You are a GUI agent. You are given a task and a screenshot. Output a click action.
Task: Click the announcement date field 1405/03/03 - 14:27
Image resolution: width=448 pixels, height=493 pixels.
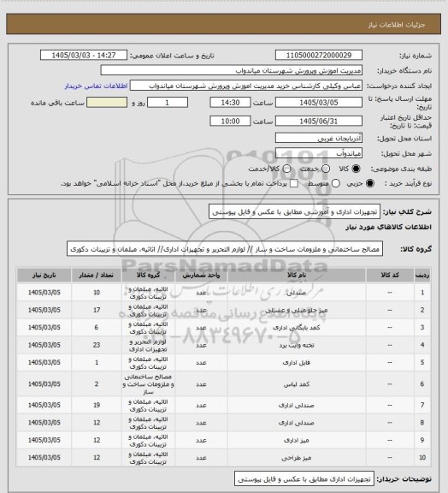tap(84, 56)
